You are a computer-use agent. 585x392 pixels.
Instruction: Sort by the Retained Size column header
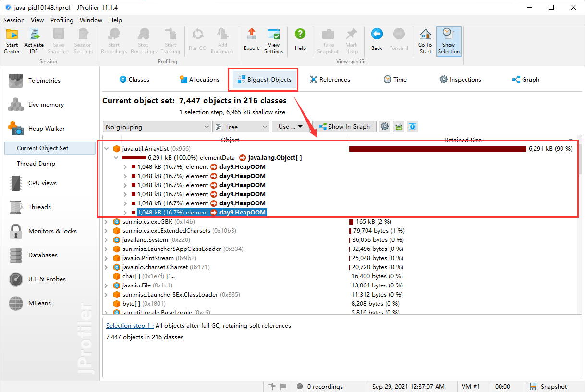click(x=463, y=140)
